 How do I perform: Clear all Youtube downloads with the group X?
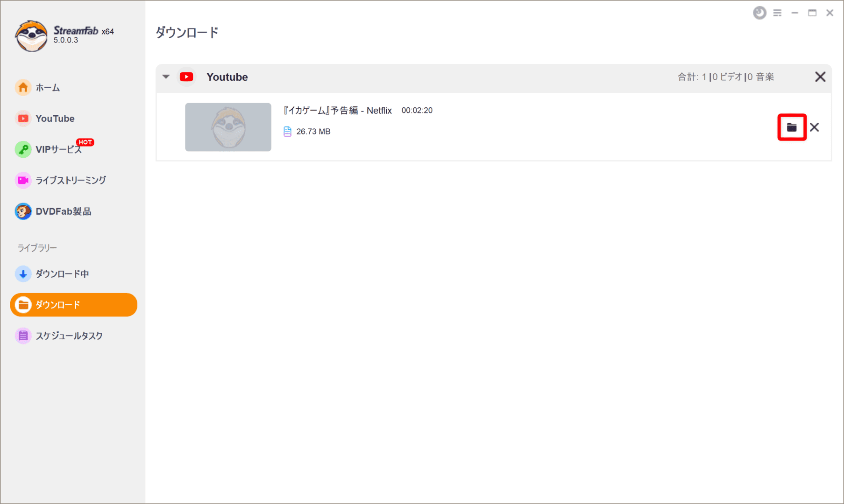pyautogui.click(x=820, y=77)
